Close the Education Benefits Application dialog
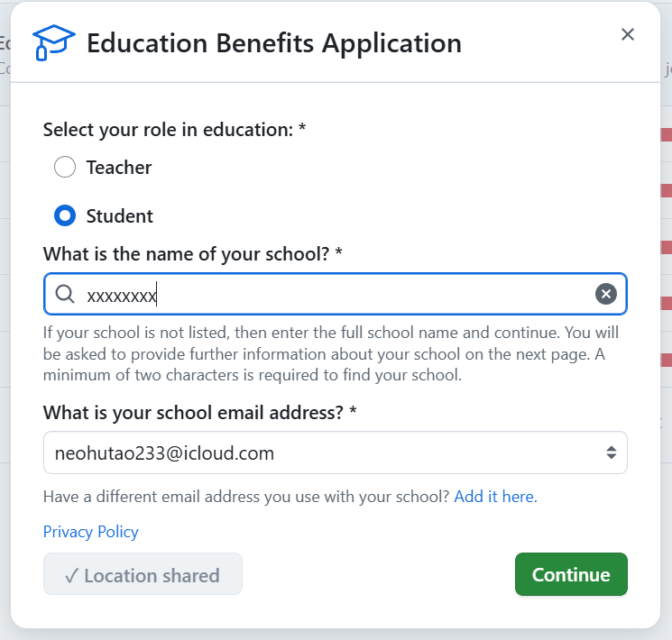This screenshot has height=640, width=672. pos(628,34)
